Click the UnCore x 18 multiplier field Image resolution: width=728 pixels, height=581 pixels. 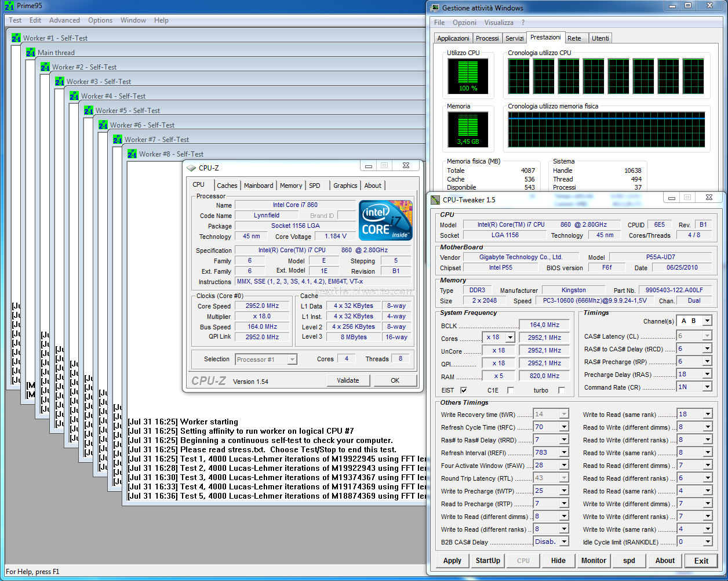point(498,350)
